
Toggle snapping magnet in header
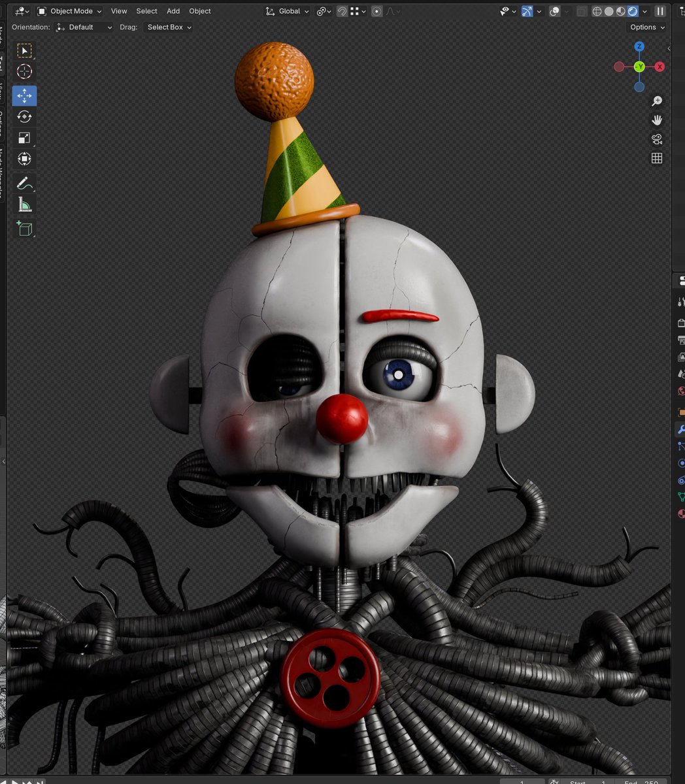click(x=342, y=11)
